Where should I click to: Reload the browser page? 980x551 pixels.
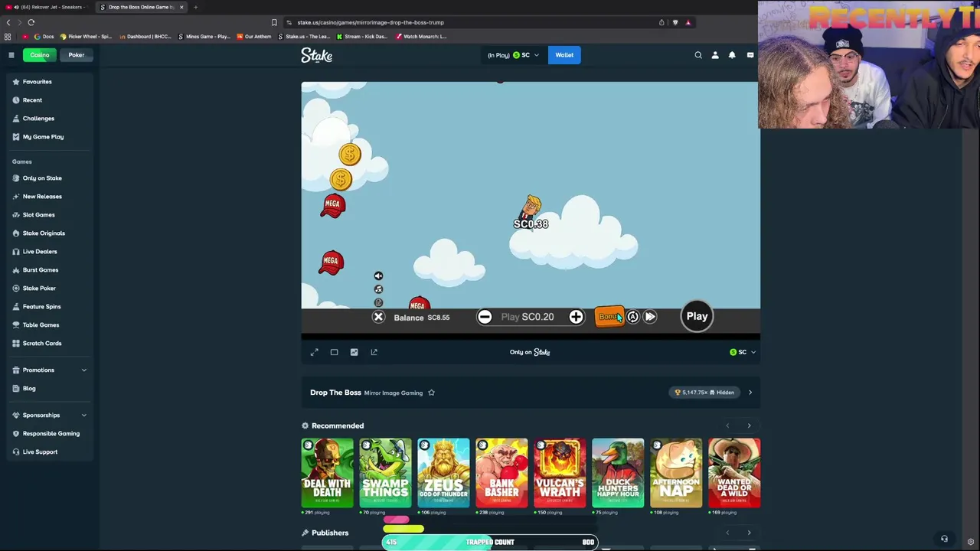tap(31, 22)
